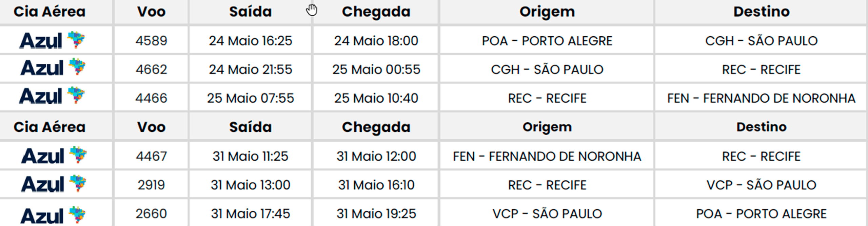The image size is (868, 226).
Task: Click the VCP - SÃO PAULO destination cell
Action: [x=761, y=185]
